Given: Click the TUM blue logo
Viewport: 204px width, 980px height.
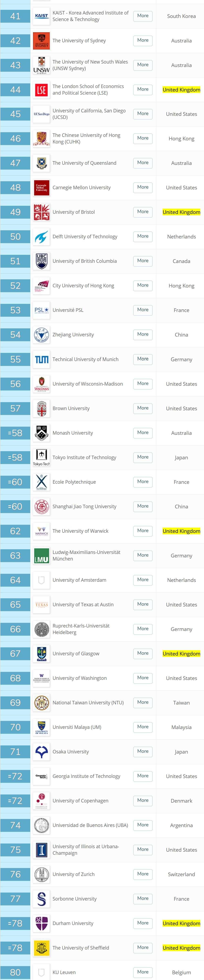Looking at the screenshot, I should pos(41,359).
